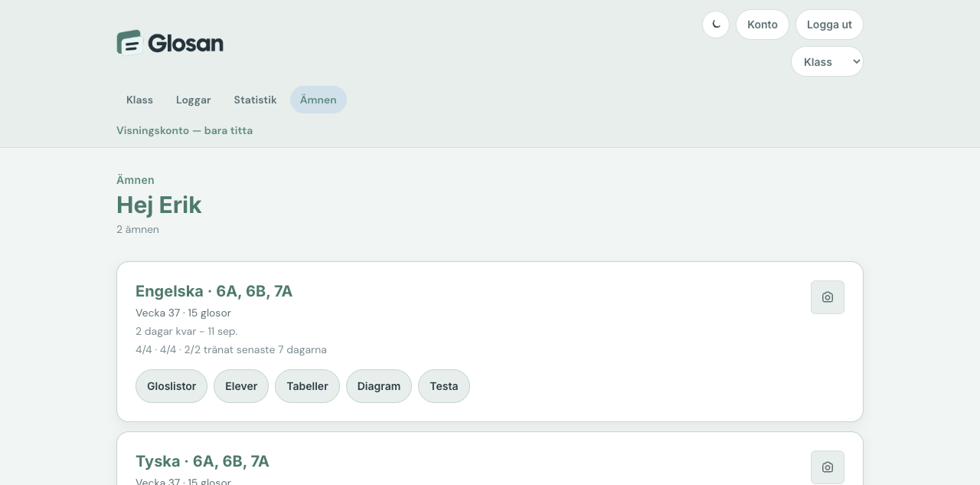Viewport: 980px width, 485px height.
Task: Switch to the Loggar tab
Action: (194, 100)
